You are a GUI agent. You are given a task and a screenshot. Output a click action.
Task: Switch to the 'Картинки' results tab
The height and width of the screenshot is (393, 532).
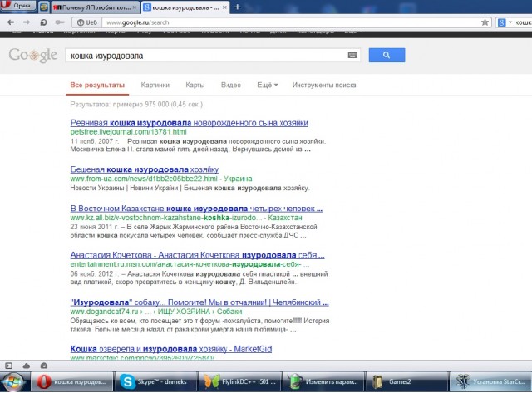click(x=155, y=85)
